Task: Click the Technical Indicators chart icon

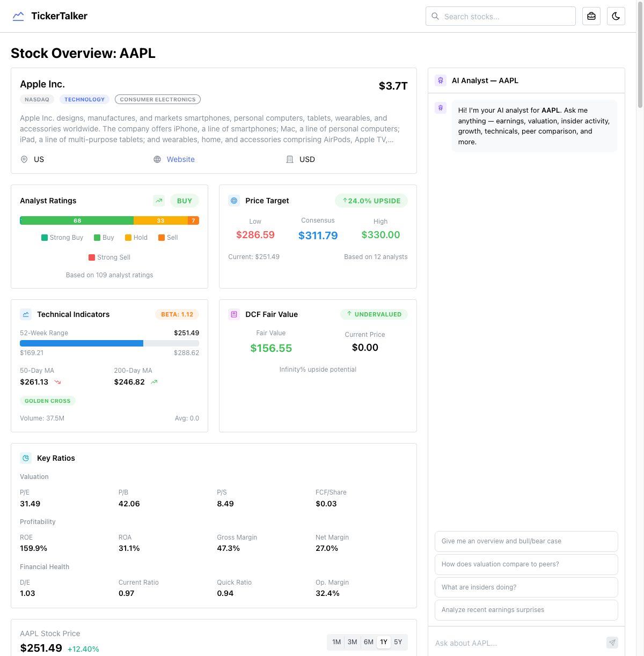Action: tap(26, 314)
